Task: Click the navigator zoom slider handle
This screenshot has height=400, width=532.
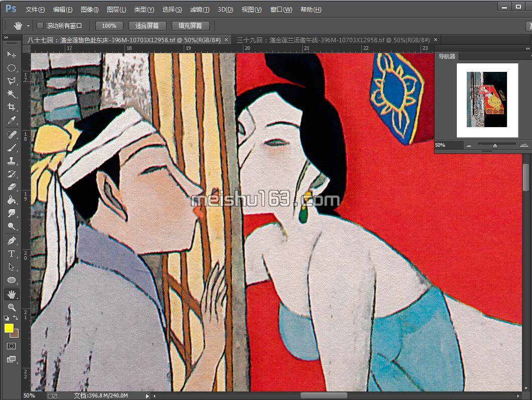Action: pos(495,146)
